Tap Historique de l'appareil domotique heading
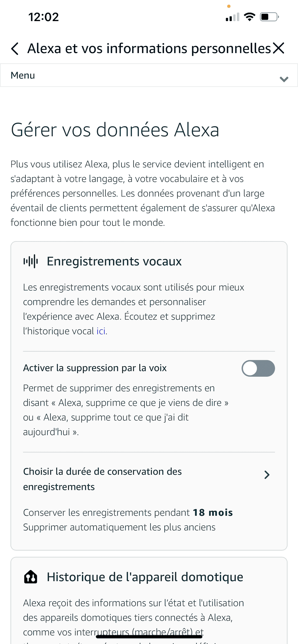The width and height of the screenshot is (298, 644). pos(145,577)
